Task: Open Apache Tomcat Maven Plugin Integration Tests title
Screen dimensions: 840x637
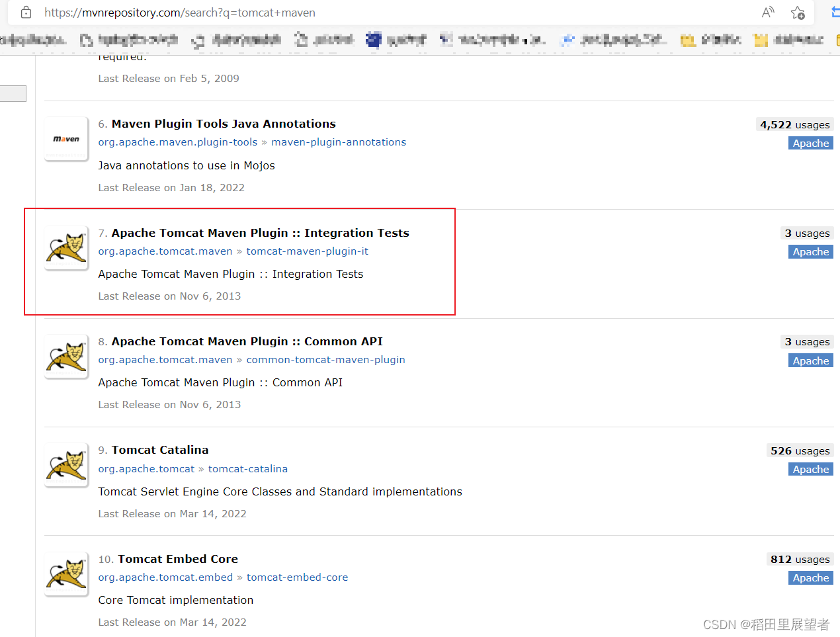Action: click(x=261, y=233)
